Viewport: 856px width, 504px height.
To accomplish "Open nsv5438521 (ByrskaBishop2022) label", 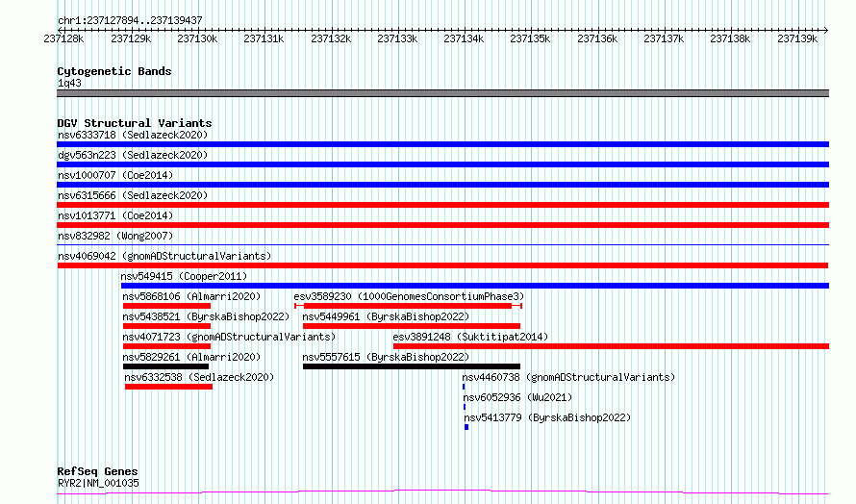I will point(206,316).
